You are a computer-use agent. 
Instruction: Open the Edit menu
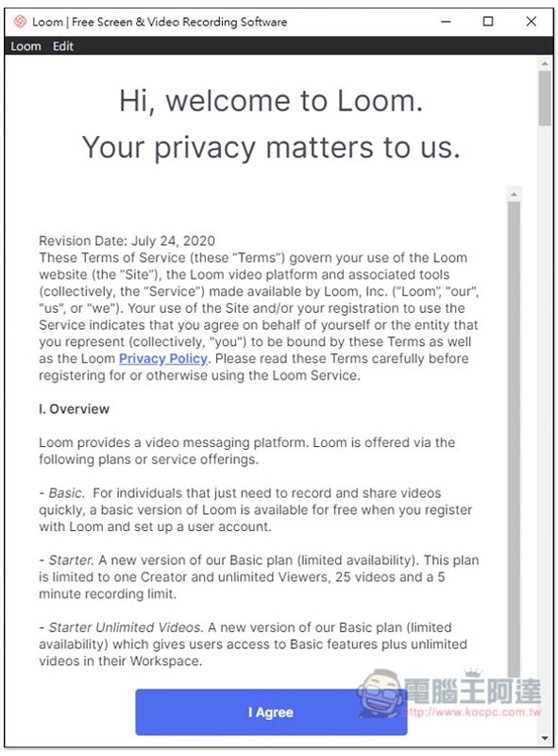(63, 46)
